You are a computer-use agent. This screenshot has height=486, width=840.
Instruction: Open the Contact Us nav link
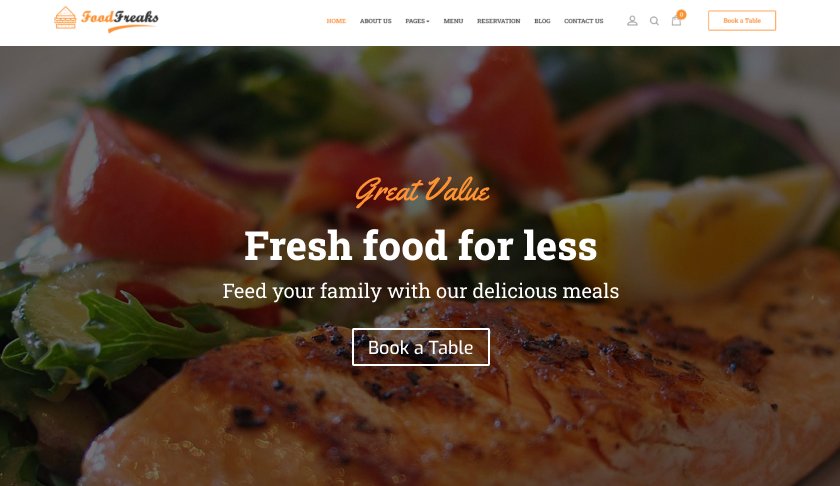point(583,21)
